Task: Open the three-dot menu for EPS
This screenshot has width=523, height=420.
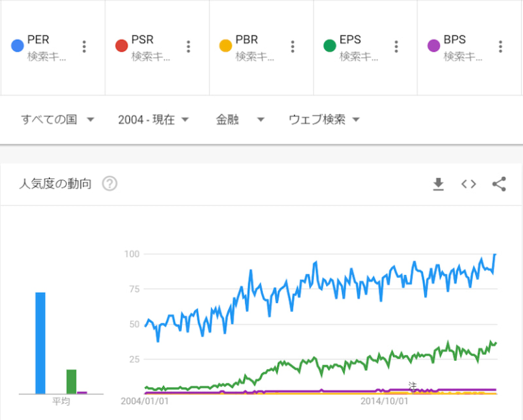Action: [396, 46]
